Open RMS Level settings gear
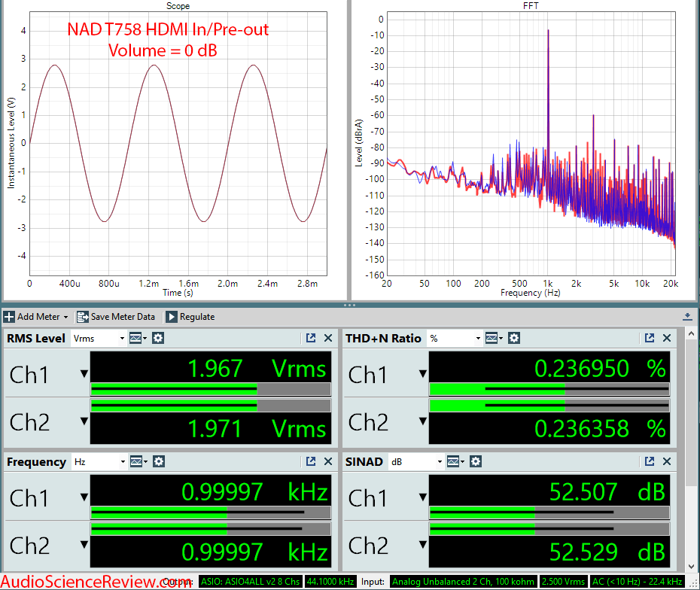This screenshot has width=700, height=590. (x=157, y=339)
